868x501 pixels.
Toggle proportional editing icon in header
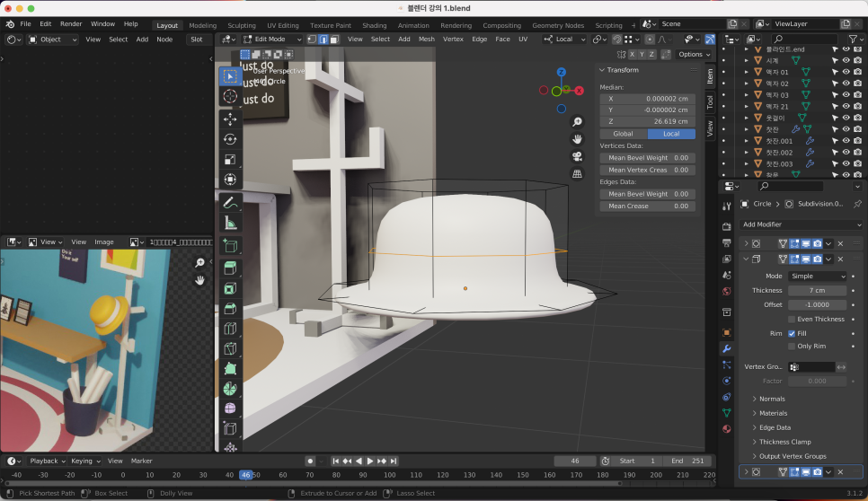[x=650, y=40]
